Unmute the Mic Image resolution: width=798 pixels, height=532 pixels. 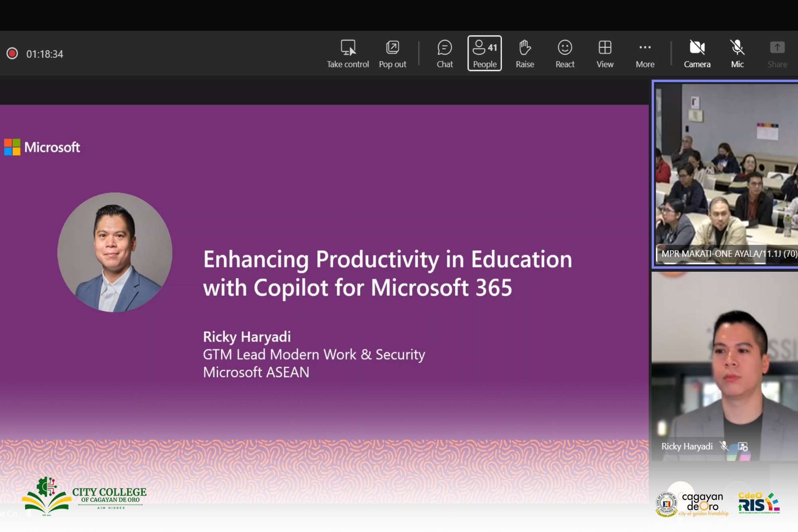click(x=737, y=53)
